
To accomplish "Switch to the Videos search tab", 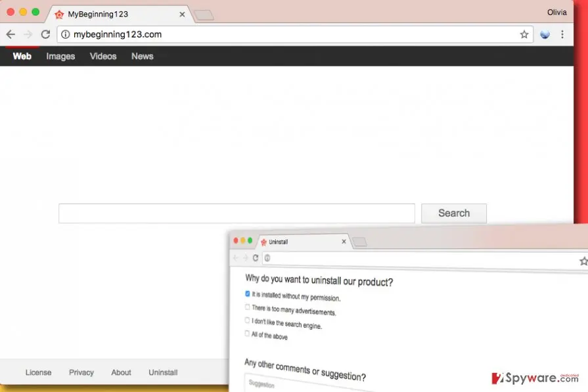I will [x=103, y=56].
